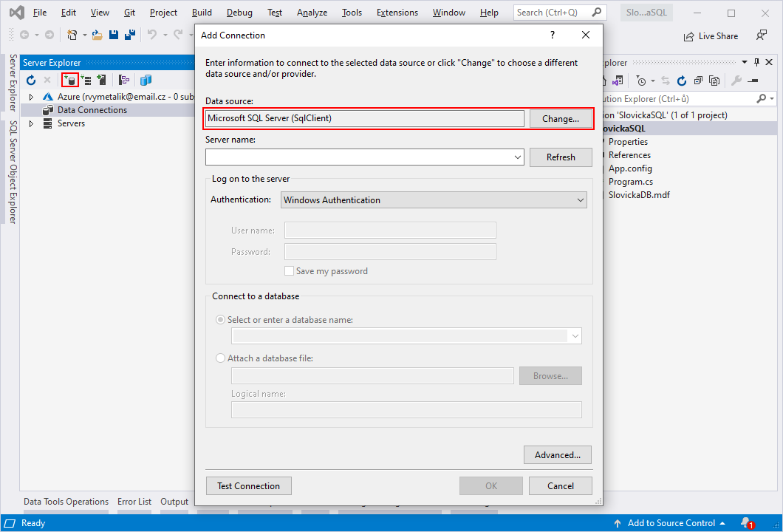The image size is (783, 532).
Task: Switch to the Error List tab
Action: [x=134, y=502]
